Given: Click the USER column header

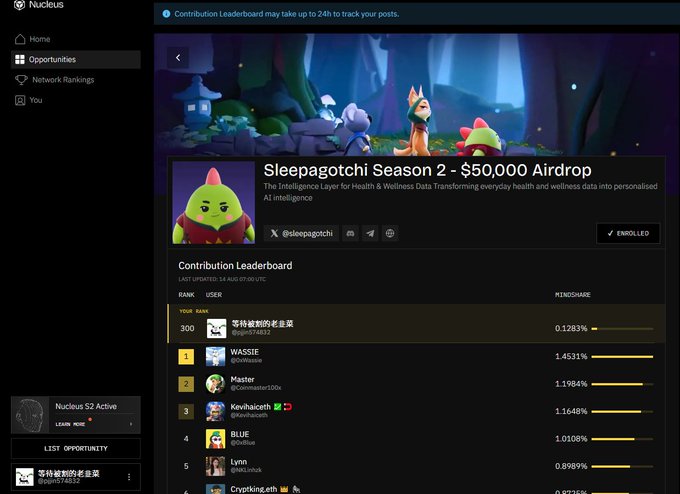Looking at the screenshot, I should coord(214,295).
